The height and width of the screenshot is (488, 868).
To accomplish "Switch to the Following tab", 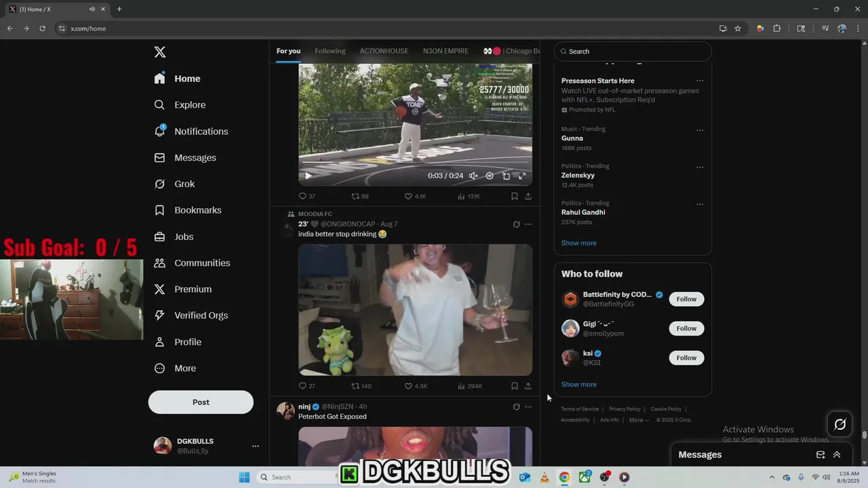I will [x=330, y=51].
